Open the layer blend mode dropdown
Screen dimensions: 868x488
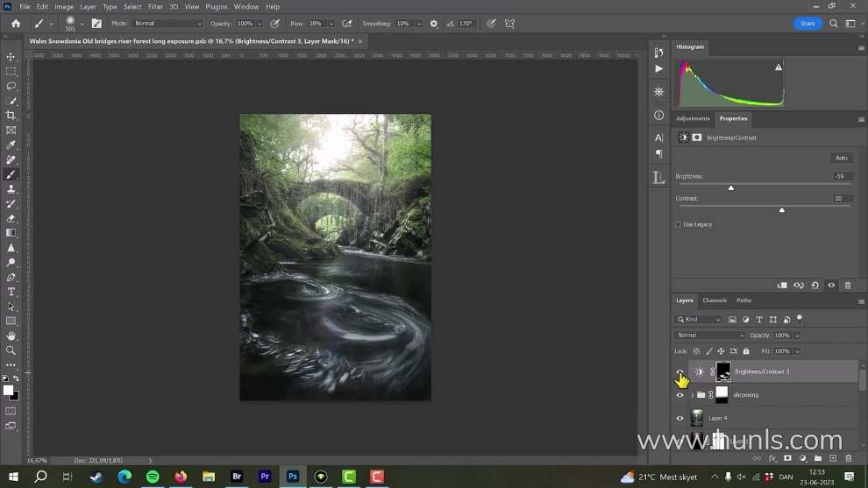click(x=709, y=336)
